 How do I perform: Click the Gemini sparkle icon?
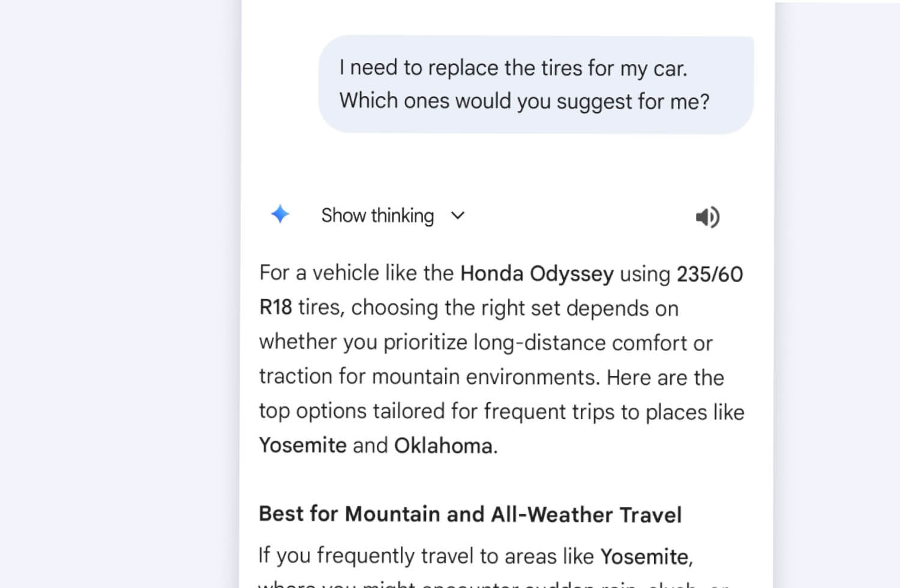pos(280,214)
